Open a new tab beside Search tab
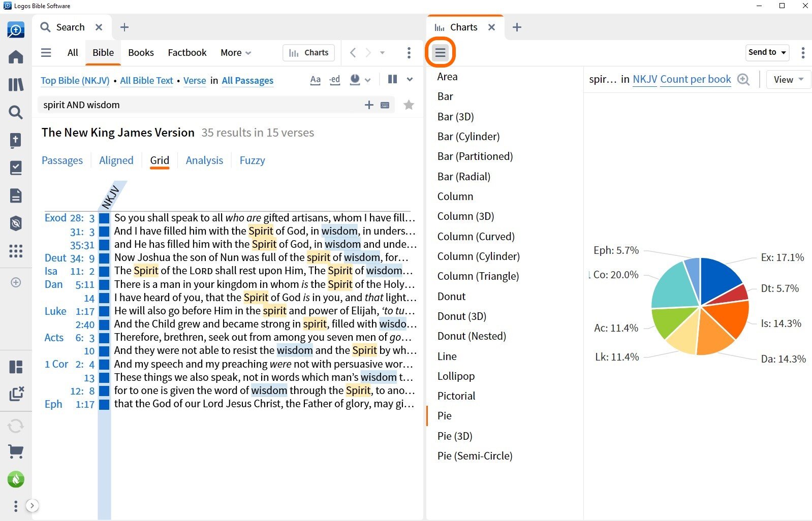The width and height of the screenshot is (812, 521). click(124, 27)
